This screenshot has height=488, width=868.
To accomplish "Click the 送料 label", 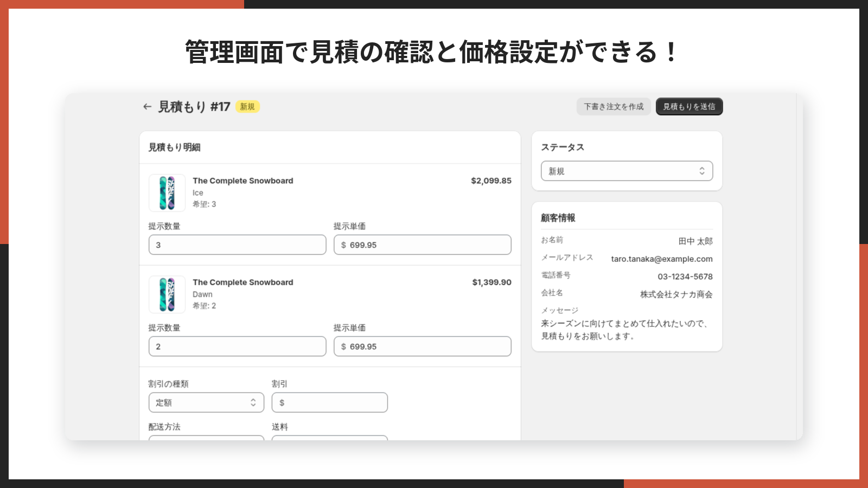I will 280,427.
